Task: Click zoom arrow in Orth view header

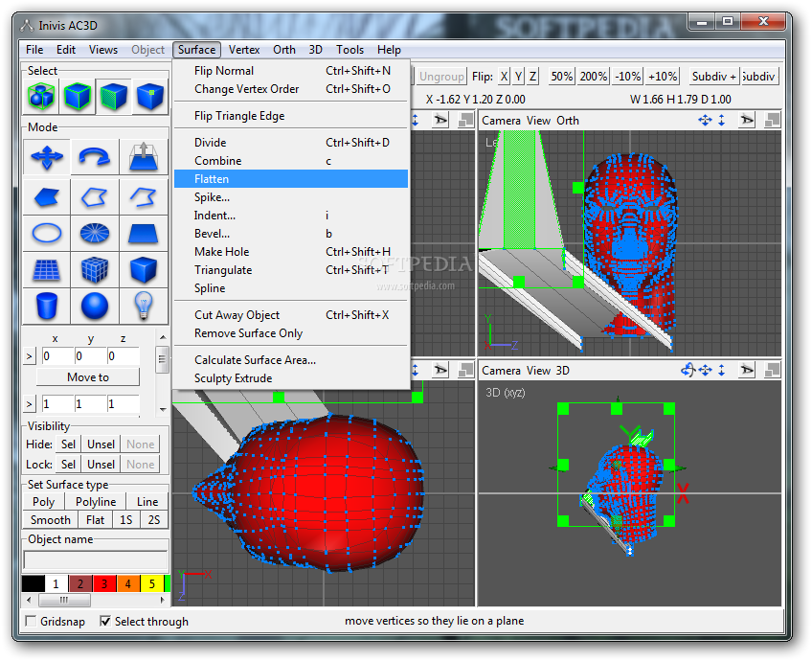Action: [722, 120]
